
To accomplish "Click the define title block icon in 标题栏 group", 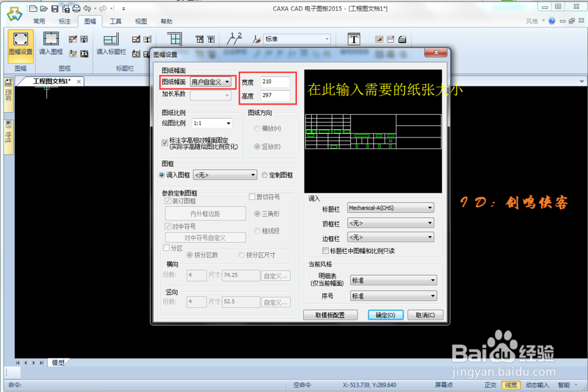I will (136, 39).
